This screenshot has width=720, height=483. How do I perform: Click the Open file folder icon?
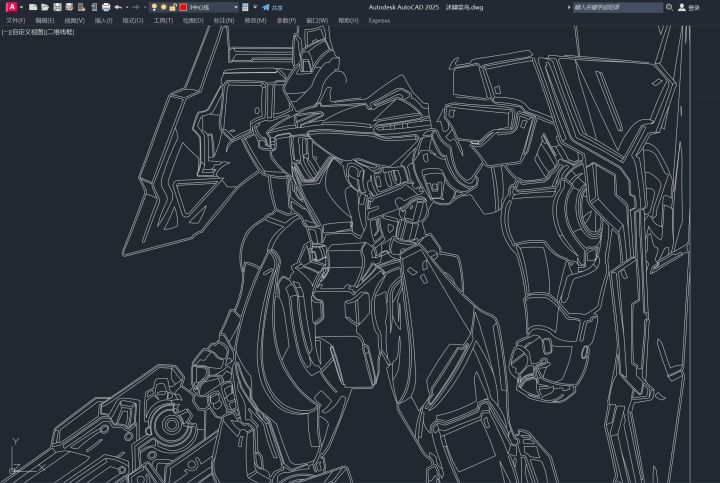point(45,7)
